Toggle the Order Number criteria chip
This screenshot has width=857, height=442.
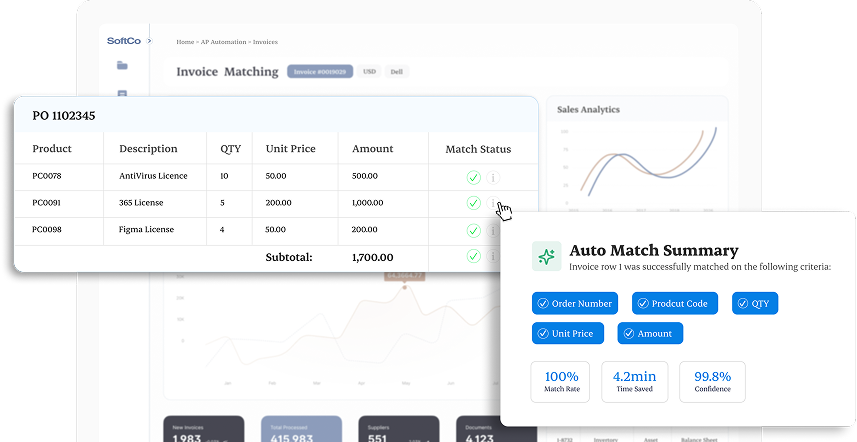(575, 303)
